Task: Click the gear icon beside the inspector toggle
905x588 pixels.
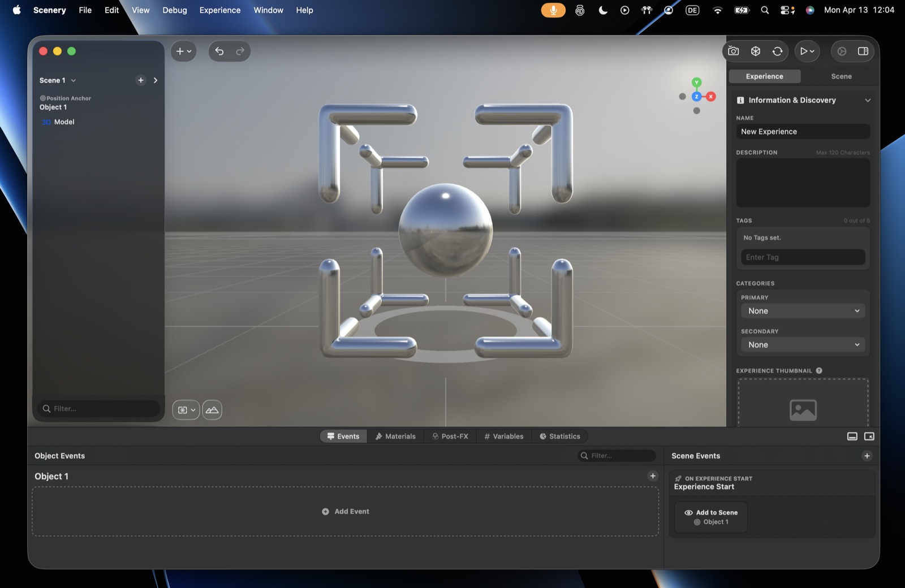Action: [842, 51]
